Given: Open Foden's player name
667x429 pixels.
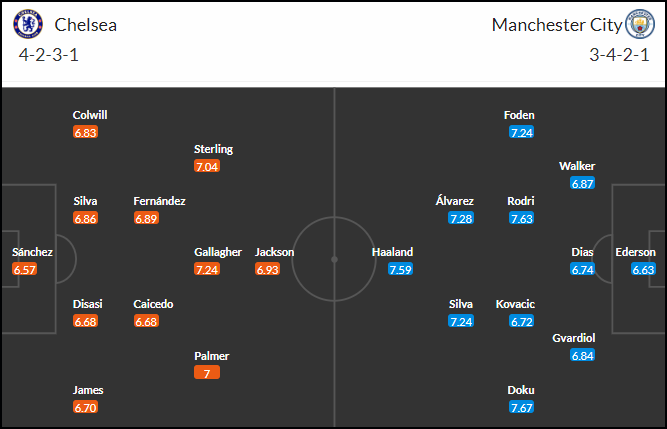Looking at the screenshot, I should click(x=519, y=115).
